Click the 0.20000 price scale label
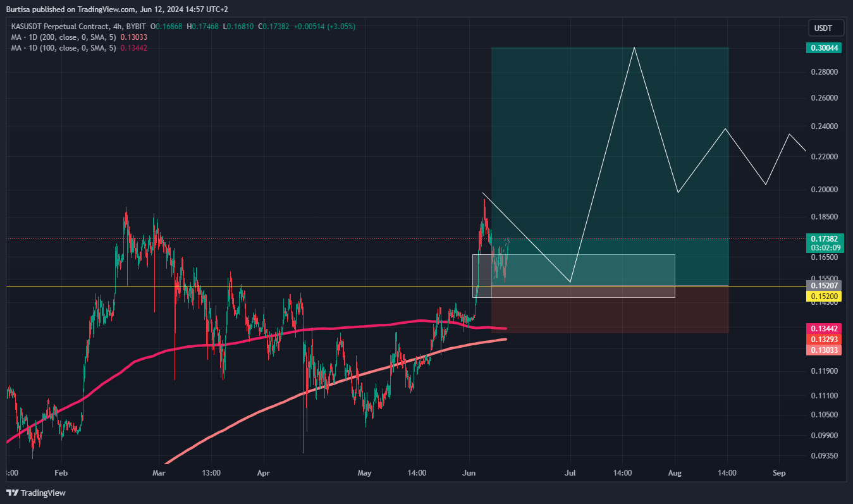The image size is (853, 504). (825, 190)
